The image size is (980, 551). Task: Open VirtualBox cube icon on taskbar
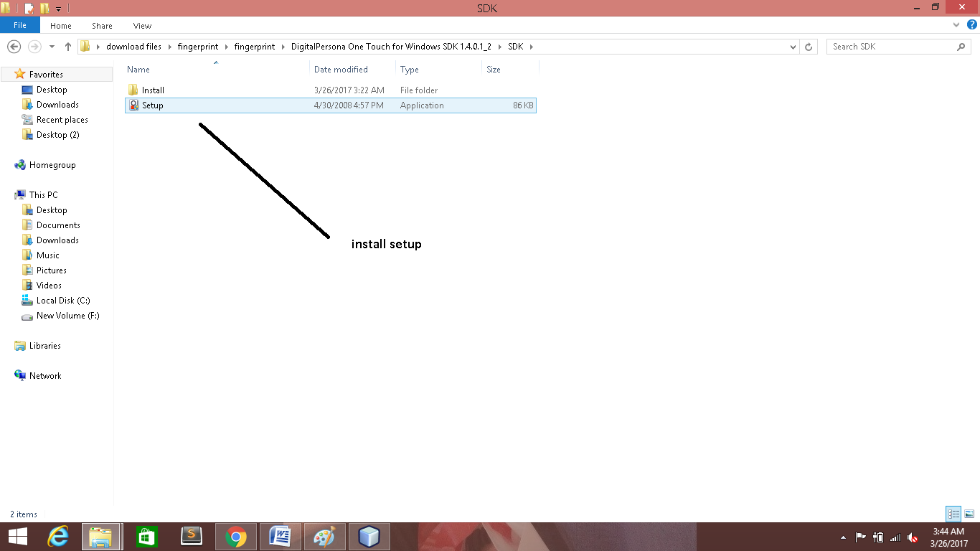click(x=369, y=537)
